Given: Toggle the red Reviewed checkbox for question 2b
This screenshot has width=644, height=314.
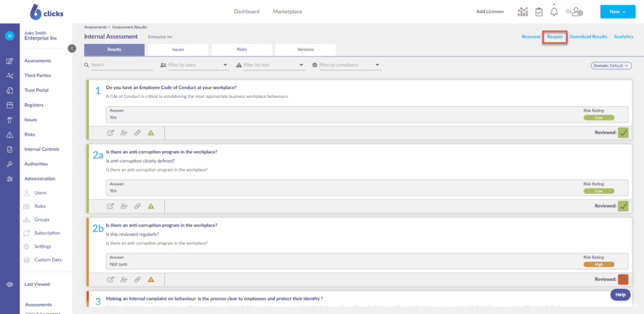Looking at the screenshot, I should [623, 279].
